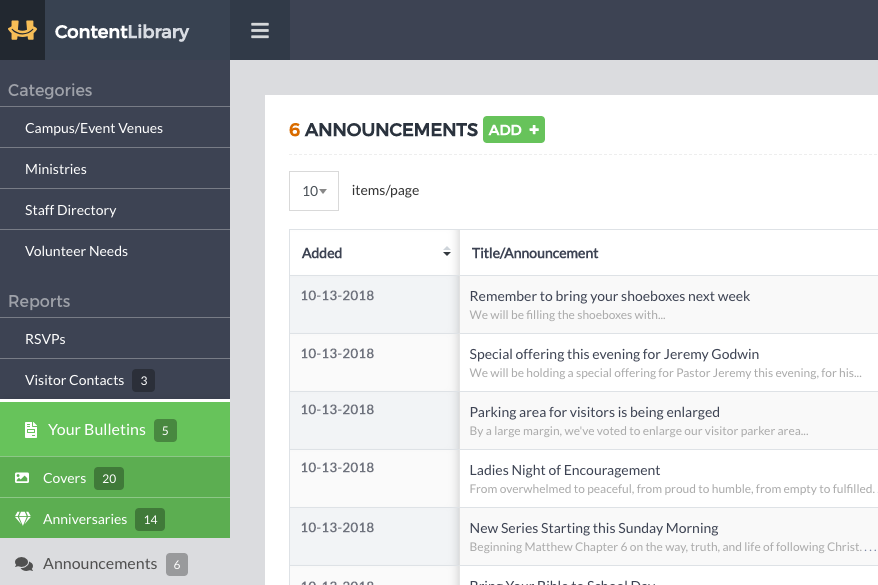The height and width of the screenshot is (585, 878).
Task: Click 'Beginning Matthew Chapter 6' description text
Action: point(672,546)
